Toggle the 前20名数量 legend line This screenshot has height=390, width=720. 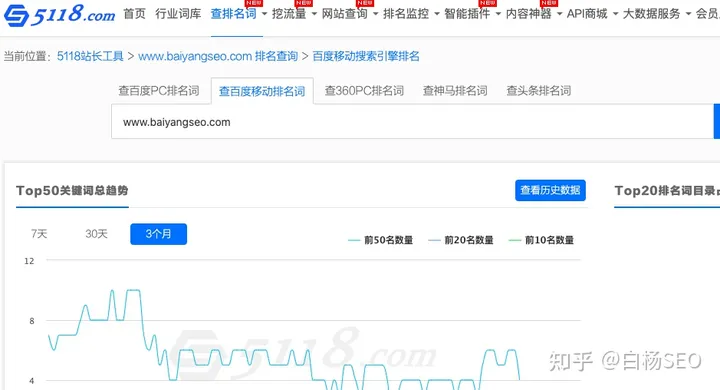461,240
